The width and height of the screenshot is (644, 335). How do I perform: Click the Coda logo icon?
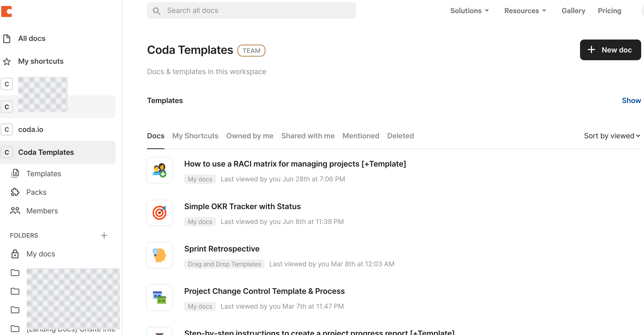tap(7, 11)
